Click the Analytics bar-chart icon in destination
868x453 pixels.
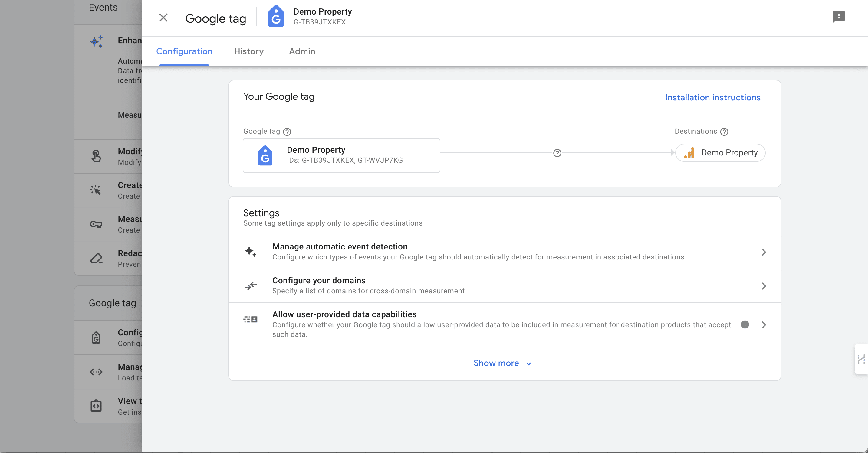689,153
